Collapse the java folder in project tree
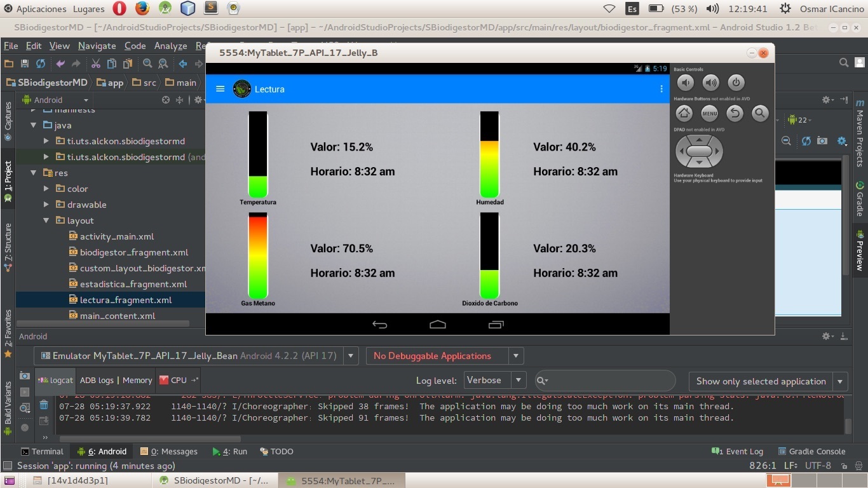Screen dimensions: 868x488 tap(34, 125)
